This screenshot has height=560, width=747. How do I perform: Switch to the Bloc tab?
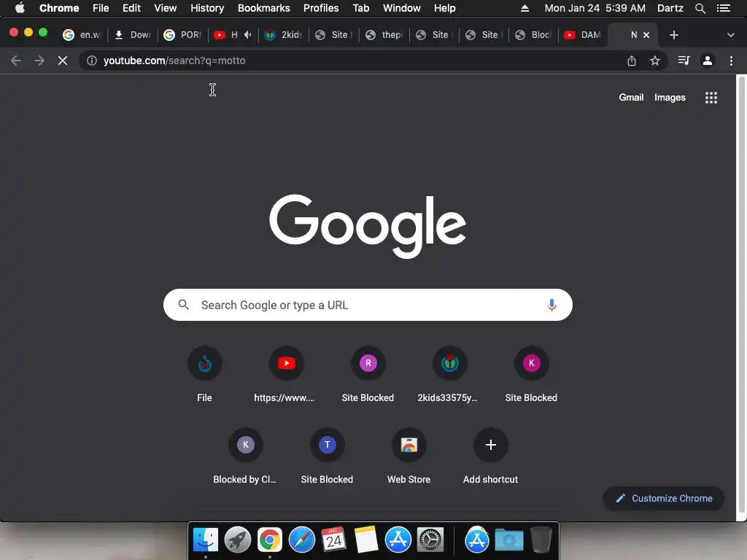[x=533, y=35]
